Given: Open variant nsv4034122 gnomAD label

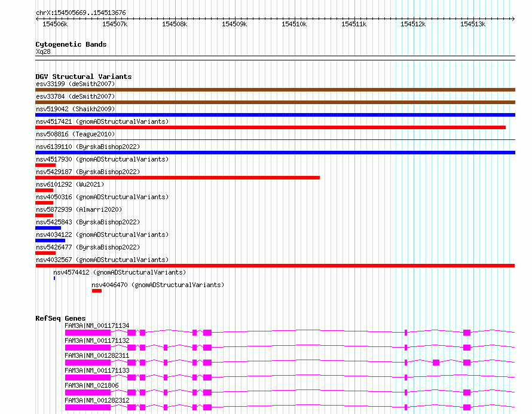Looking at the screenshot, I should [102, 235].
